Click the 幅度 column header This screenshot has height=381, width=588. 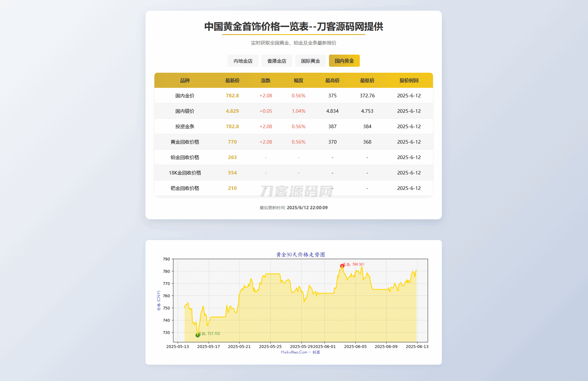click(x=298, y=80)
